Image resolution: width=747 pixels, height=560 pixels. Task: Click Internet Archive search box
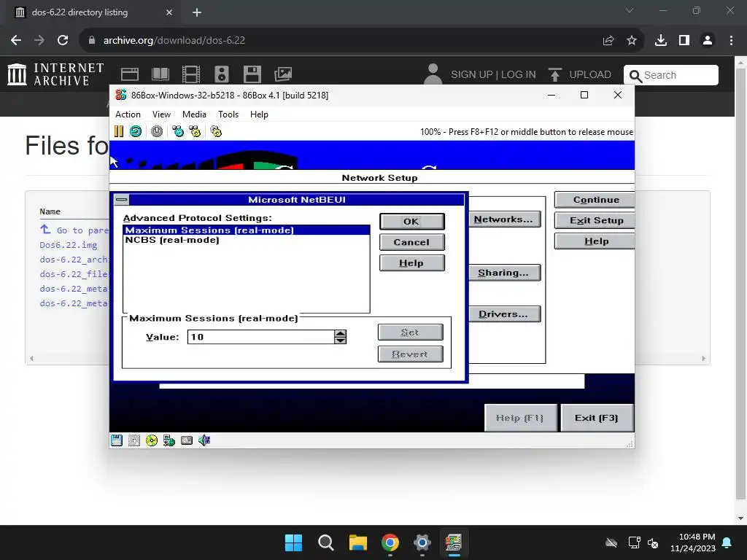(x=671, y=75)
